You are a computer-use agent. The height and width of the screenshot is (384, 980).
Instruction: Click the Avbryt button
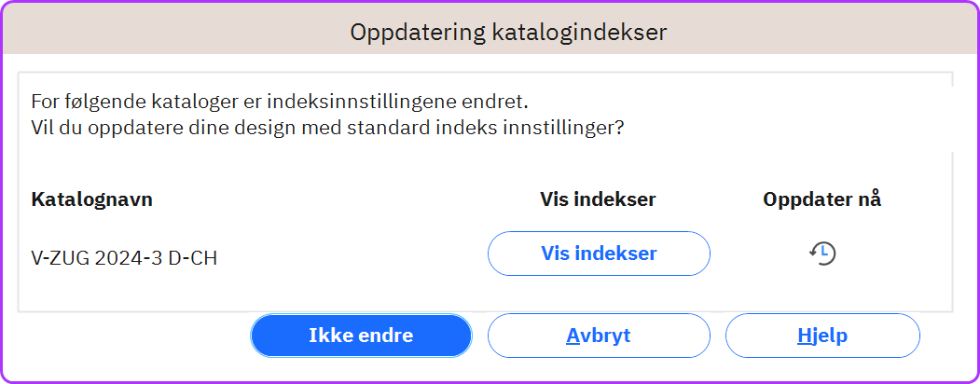coord(599,336)
